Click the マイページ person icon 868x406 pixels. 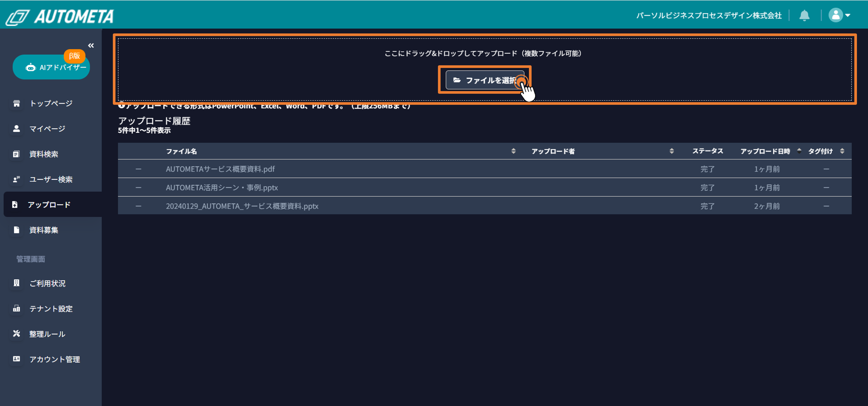tap(17, 128)
